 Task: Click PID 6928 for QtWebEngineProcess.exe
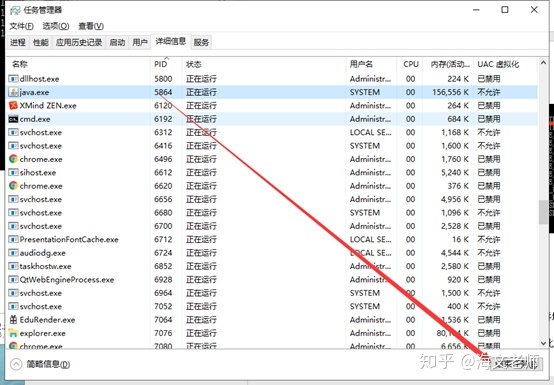coord(163,280)
